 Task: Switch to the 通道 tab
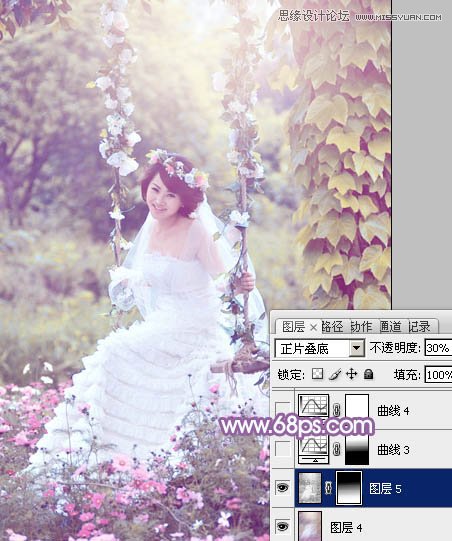(x=390, y=327)
